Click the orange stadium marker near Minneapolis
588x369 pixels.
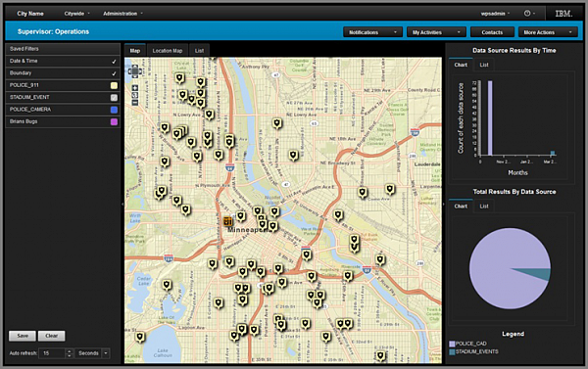(x=227, y=221)
